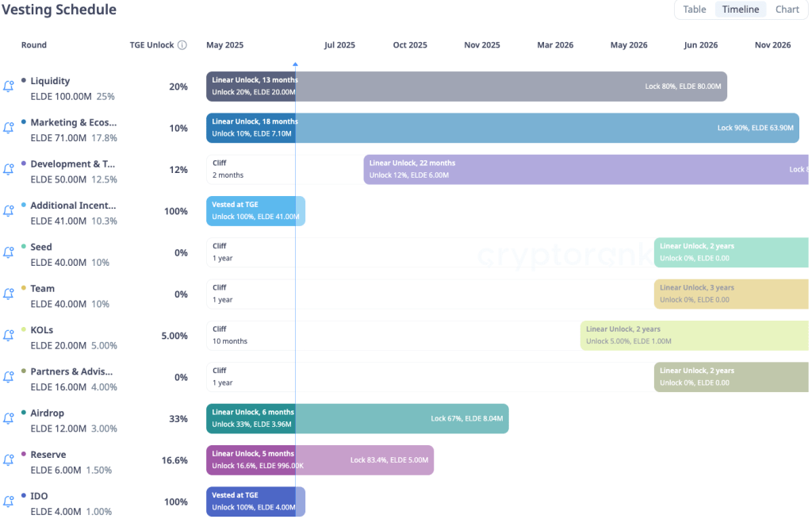Click the Seed round label
The image size is (812, 519).
pyautogui.click(x=40, y=247)
